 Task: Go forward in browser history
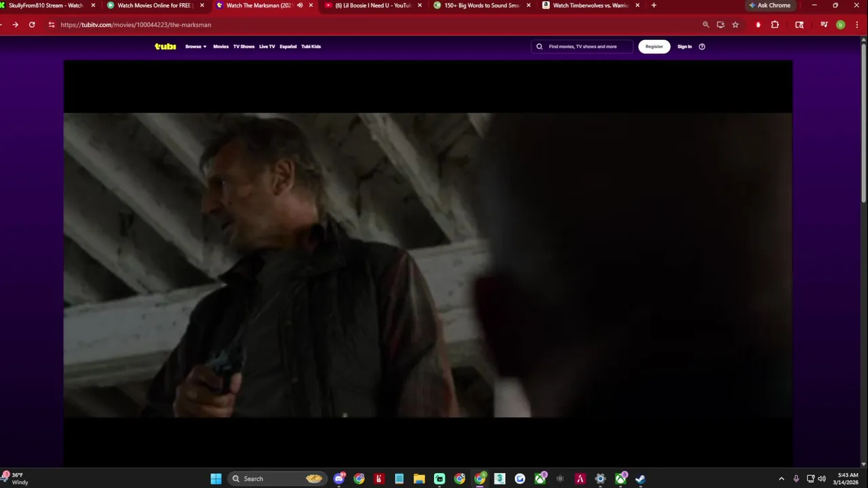tap(15, 24)
